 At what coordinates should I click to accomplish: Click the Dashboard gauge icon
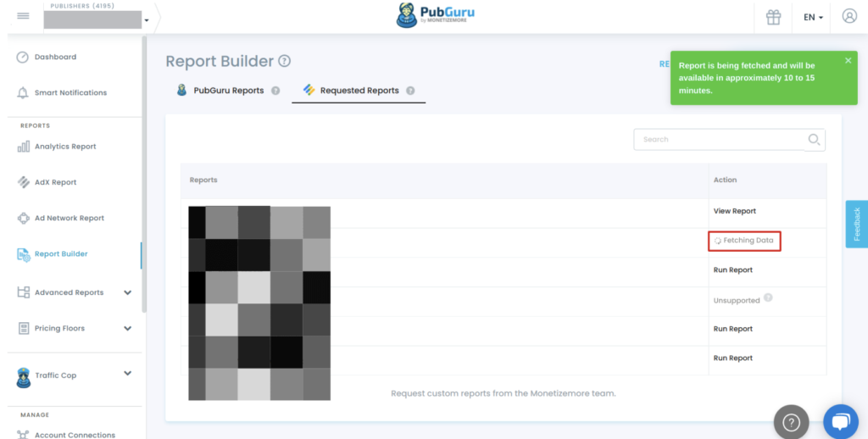point(23,57)
